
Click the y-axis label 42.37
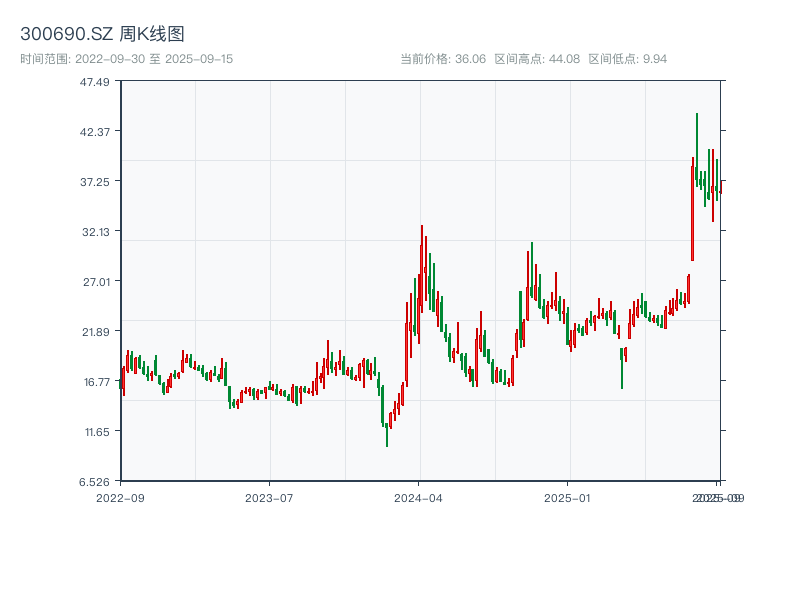pyautogui.click(x=95, y=132)
